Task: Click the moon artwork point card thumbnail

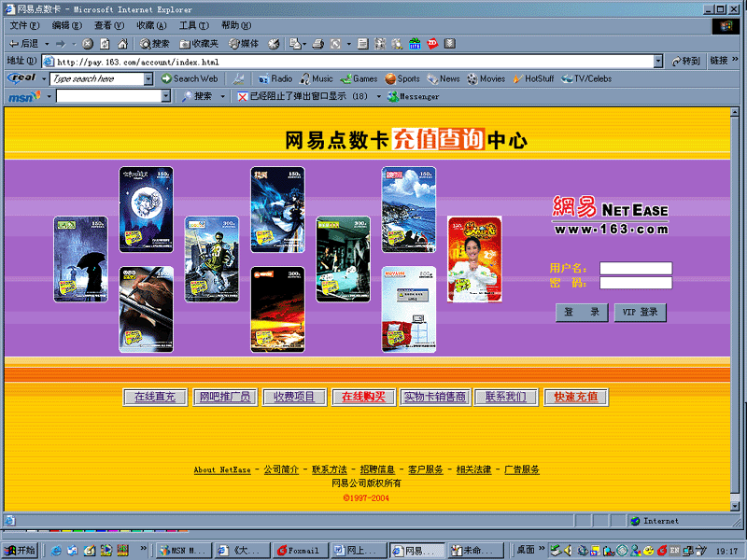Action: point(146,209)
